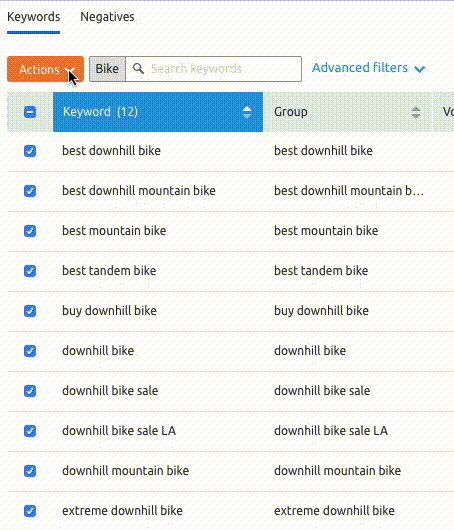This screenshot has height=530, width=454.
Task: Toggle the select-all header checkbox
Action: click(30, 112)
